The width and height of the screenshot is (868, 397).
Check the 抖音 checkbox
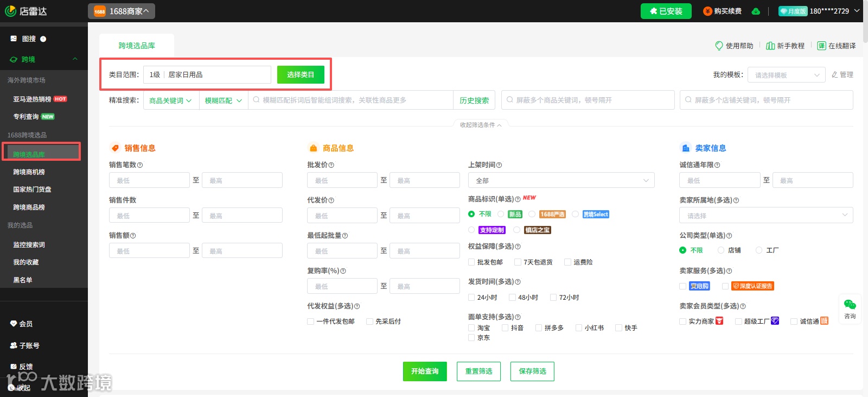click(505, 328)
